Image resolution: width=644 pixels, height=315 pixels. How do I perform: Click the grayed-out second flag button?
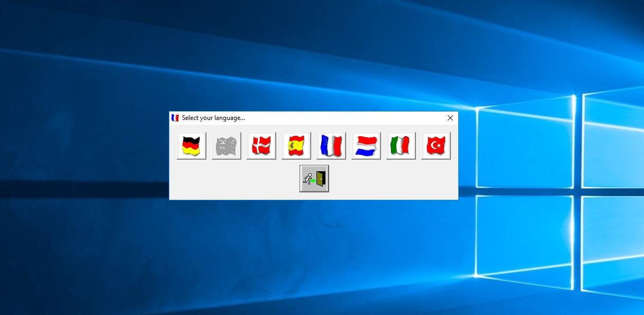click(x=226, y=145)
